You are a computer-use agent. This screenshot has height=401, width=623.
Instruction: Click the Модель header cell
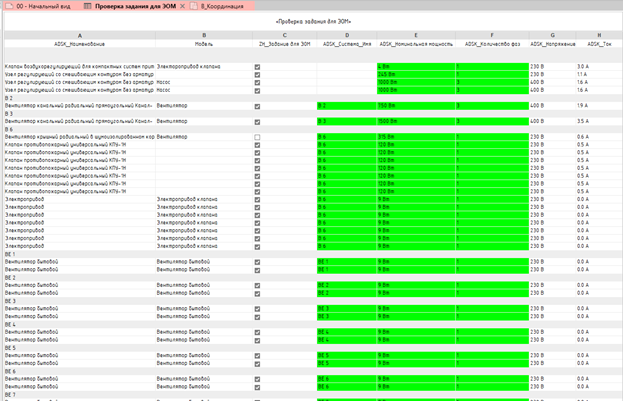204,44
